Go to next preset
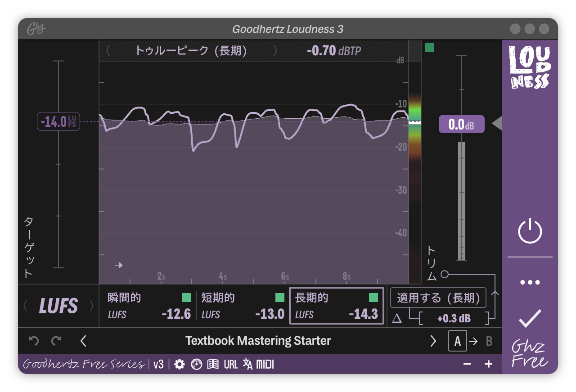 click(x=433, y=341)
